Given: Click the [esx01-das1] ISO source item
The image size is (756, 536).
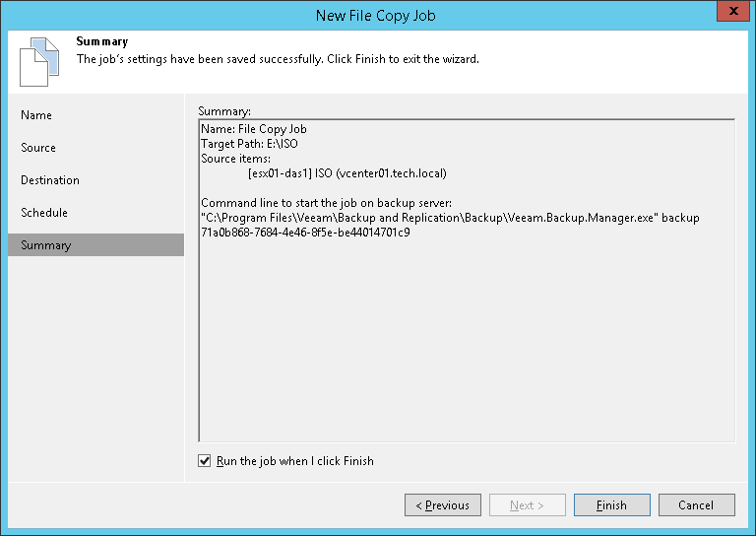Looking at the screenshot, I should [x=347, y=173].
